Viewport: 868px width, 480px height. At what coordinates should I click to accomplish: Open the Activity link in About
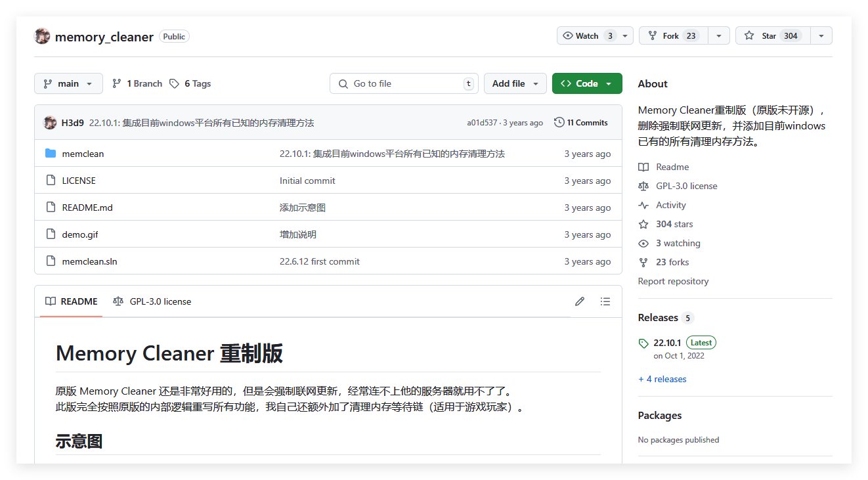[662, 205]
